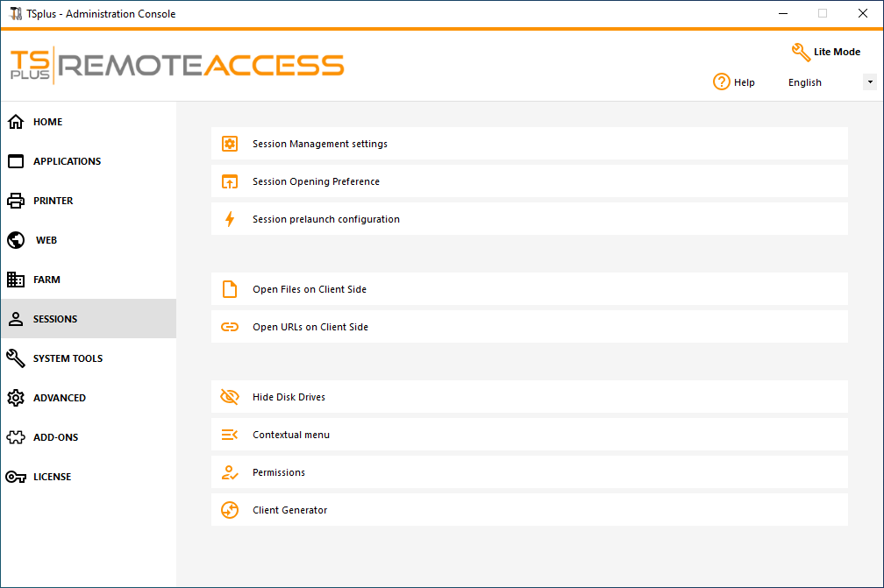Select the Session prelaunch lightning bolt icon
Screen dimensions: 884x588
tap(229, 218)
